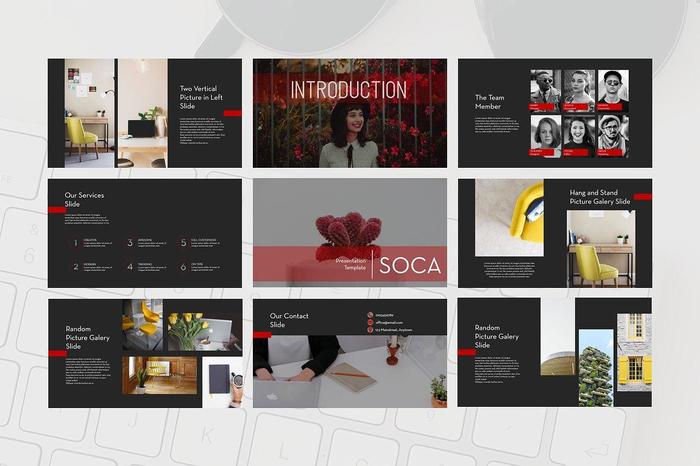Click the email icon on Our Contact slide
Screen dimensions: 700x466
click(369, 323)
